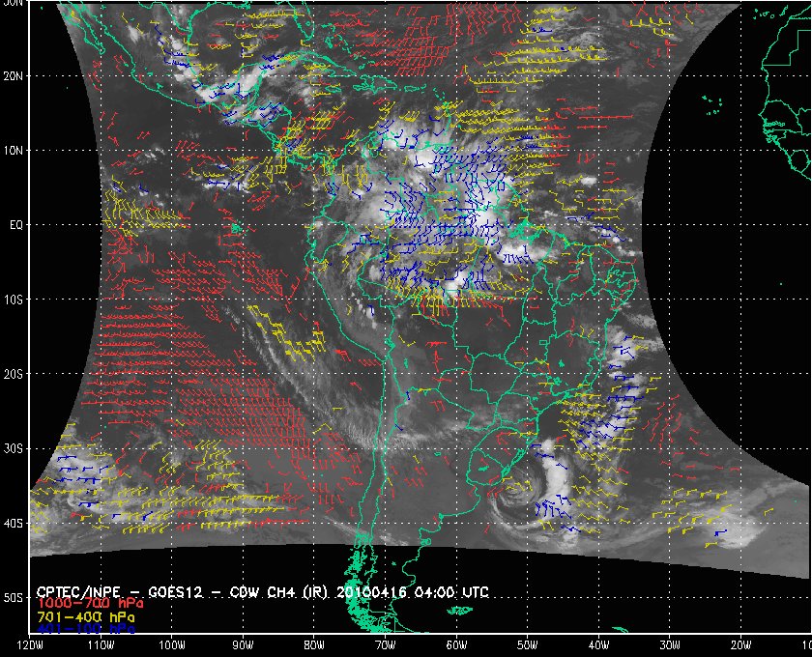Click the 20S latitude label
Viewport: 812px width, 657px height.
[13, 374]
